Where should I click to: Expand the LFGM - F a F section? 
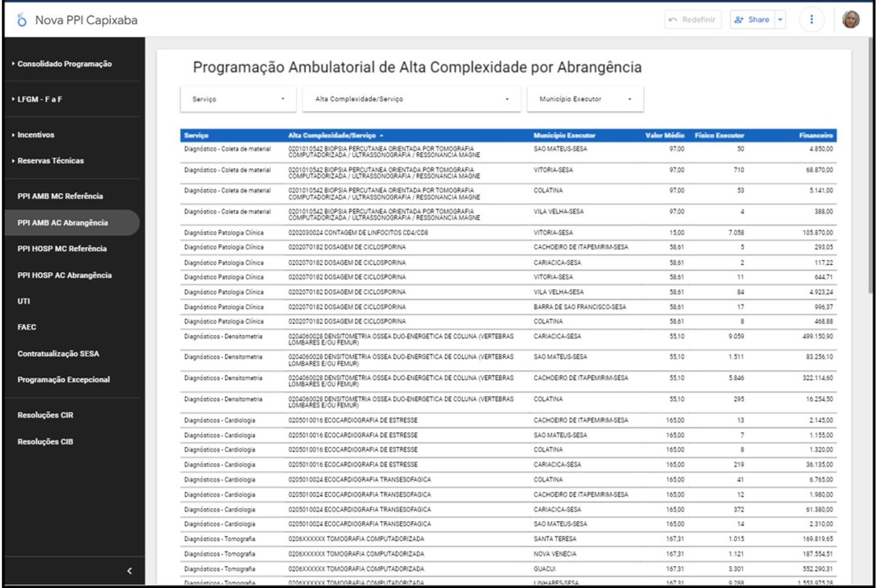coord(40,99)
